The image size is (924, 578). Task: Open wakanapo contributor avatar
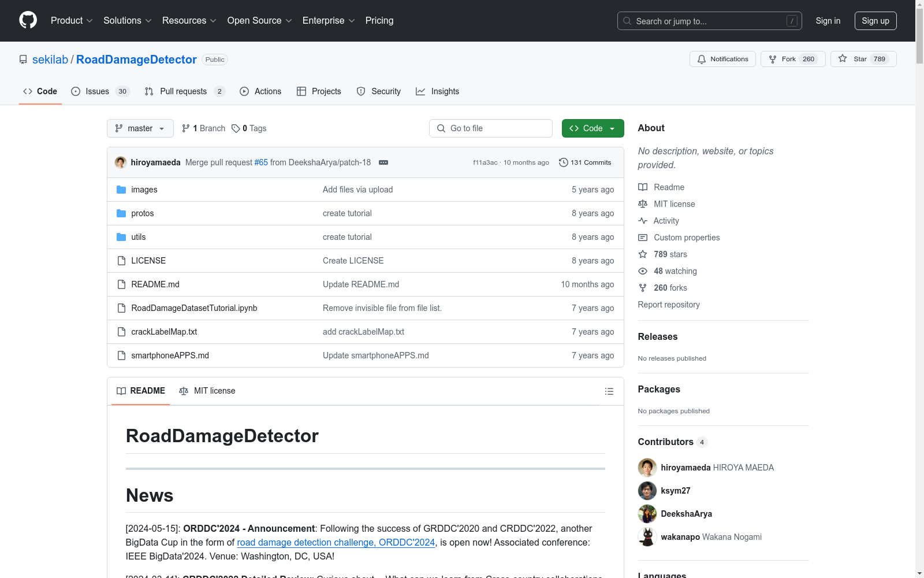[647, 537]
